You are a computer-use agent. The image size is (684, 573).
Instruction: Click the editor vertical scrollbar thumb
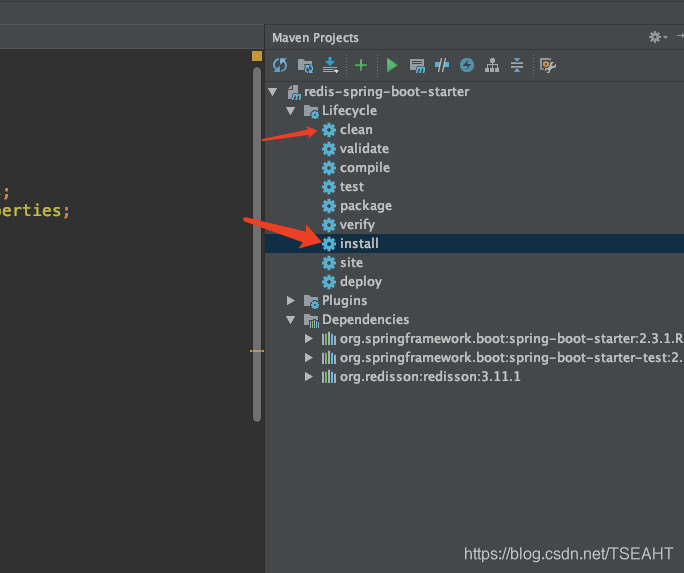(257, 244)
